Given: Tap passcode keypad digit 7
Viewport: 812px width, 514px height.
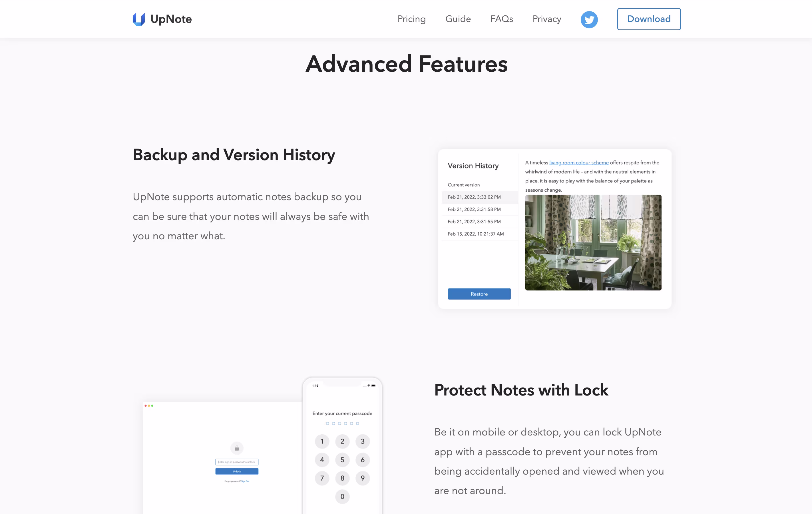Looking at the screenshot, I should tap(322, 478).
